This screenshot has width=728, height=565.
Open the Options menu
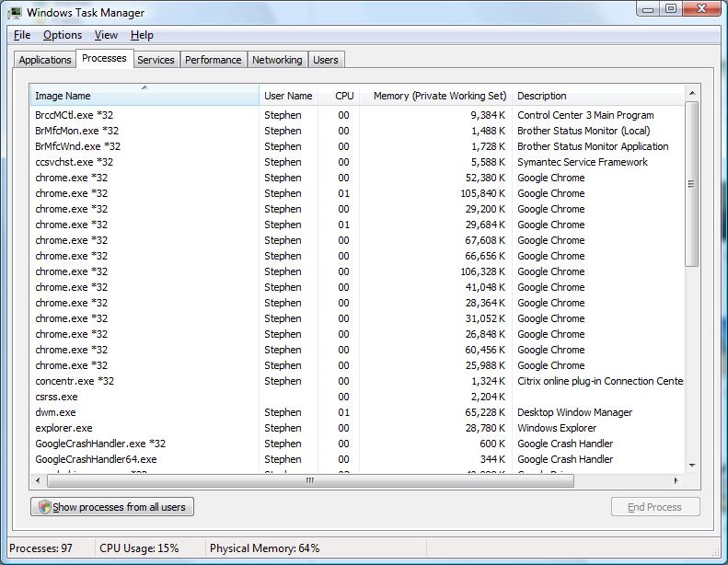tap(63, 35)
